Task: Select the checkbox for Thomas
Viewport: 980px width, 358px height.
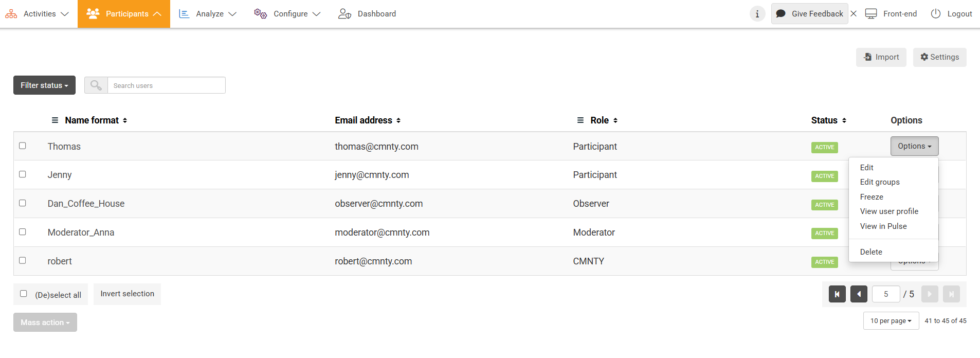Action: coord(23,146)
